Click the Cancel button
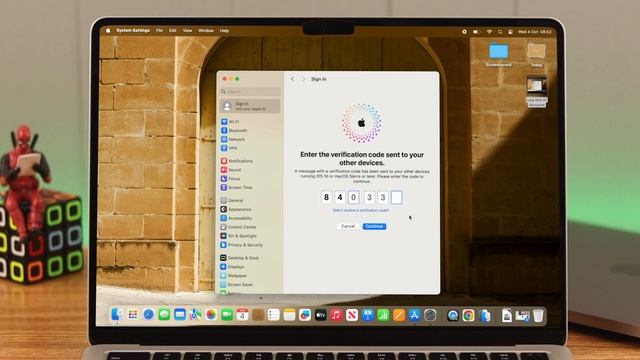640x360 pixels. click(348, 226)
